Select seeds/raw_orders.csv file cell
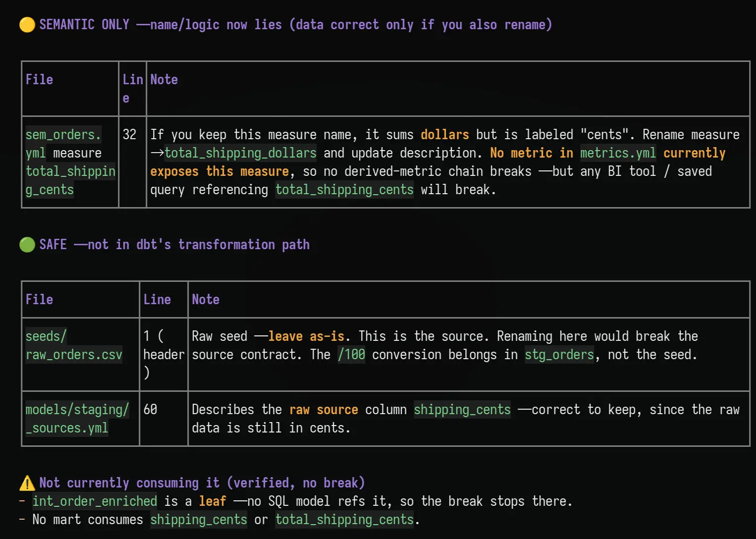The image size is (756, 539). [x=81, y=354]
